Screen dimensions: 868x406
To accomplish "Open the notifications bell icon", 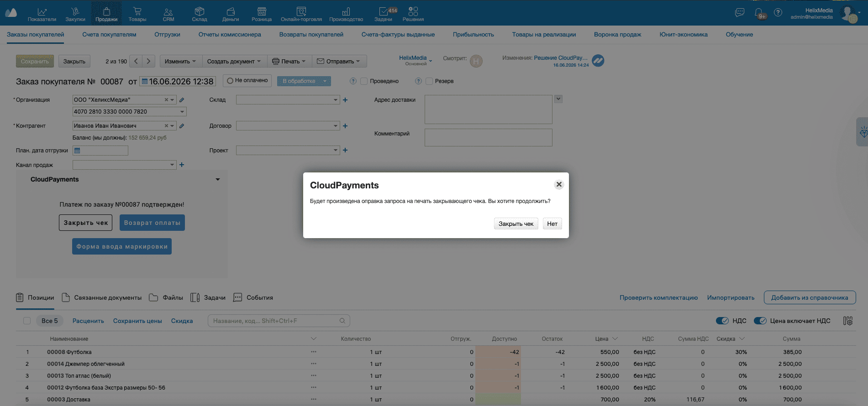I will click(759, 13).
